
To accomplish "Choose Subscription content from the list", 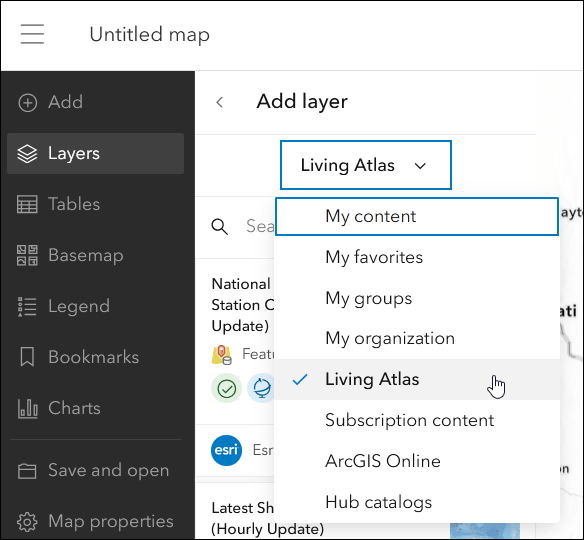I will point(417,420).
